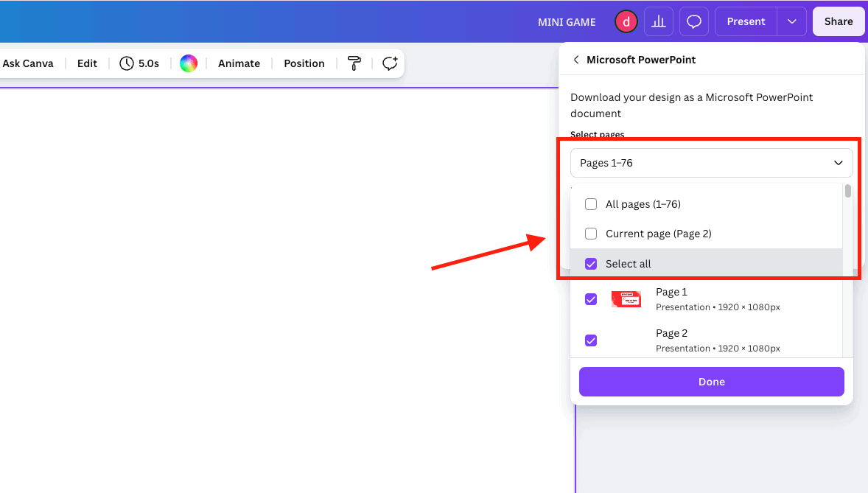Click the Share button
The image size is (868, 493).
(x=838, y=21)
